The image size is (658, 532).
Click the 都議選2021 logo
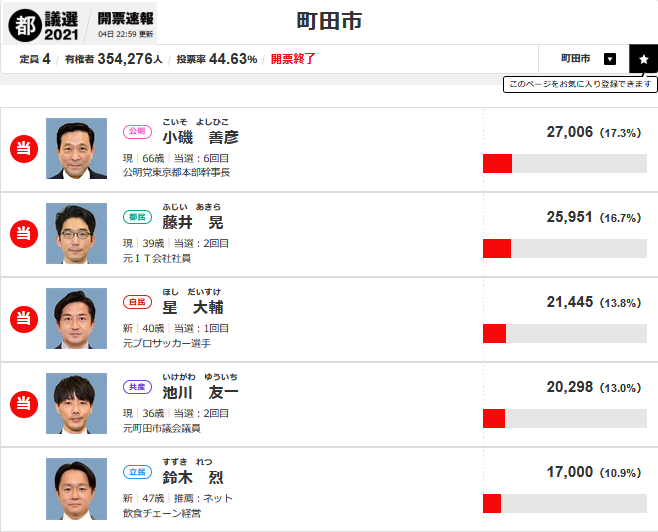(44, 22)
